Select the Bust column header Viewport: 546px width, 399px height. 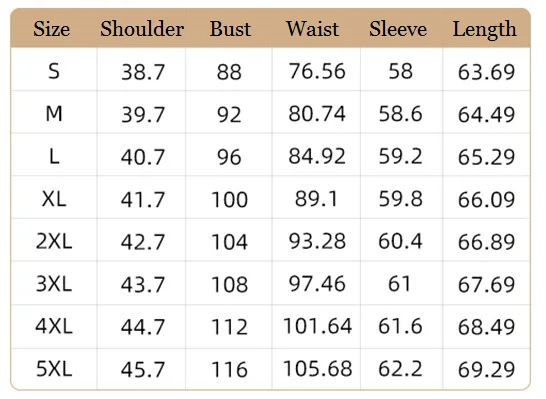click(230, 29)
